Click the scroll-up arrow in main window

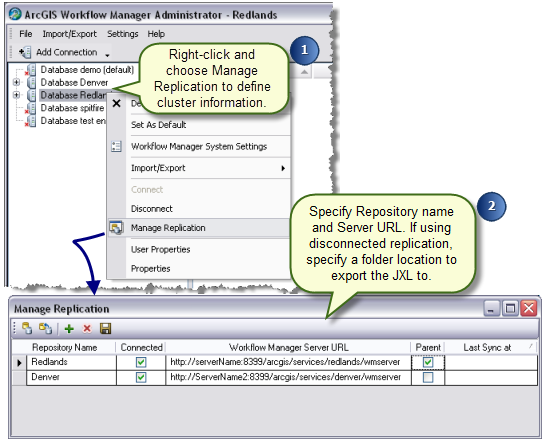pyautogui.click(x=304, y=72)
